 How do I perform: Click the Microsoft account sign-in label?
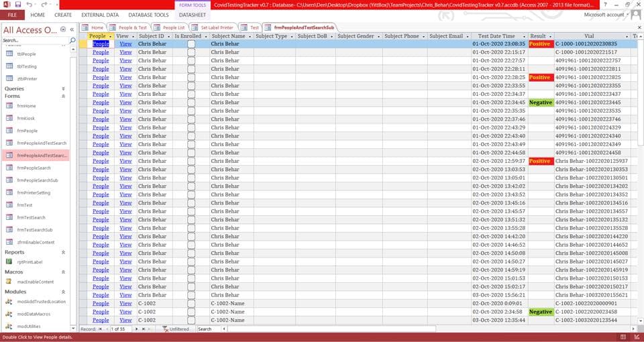(x=604, y=15)
